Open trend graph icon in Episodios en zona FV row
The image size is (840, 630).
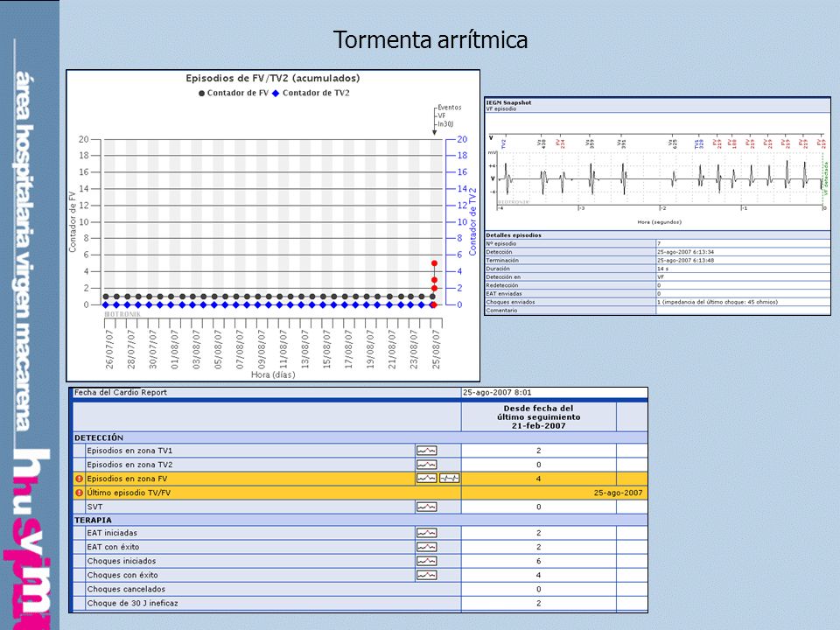point(426,479)
